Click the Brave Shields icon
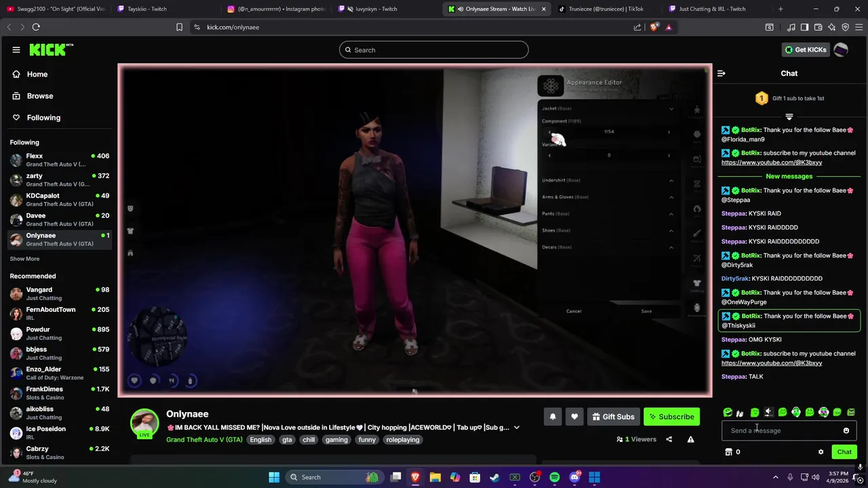868x488 pixels. (654, 27)
